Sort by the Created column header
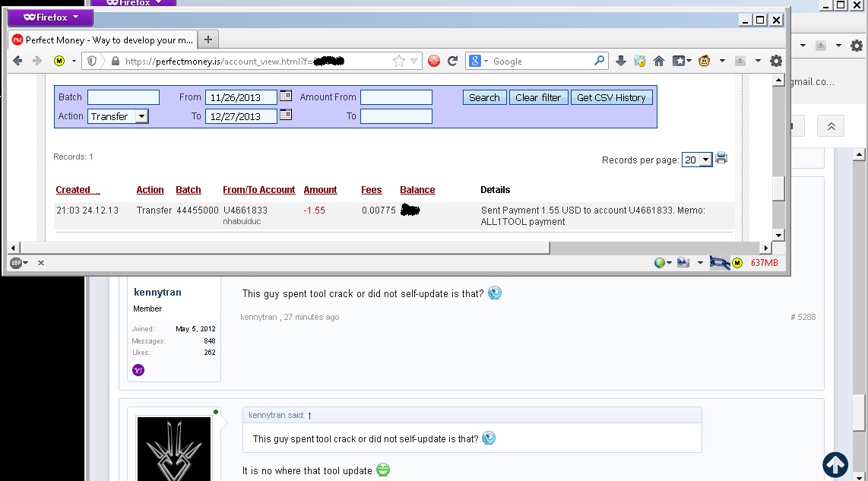Screen dimensions: 868x481 click(x=78, y=190)
